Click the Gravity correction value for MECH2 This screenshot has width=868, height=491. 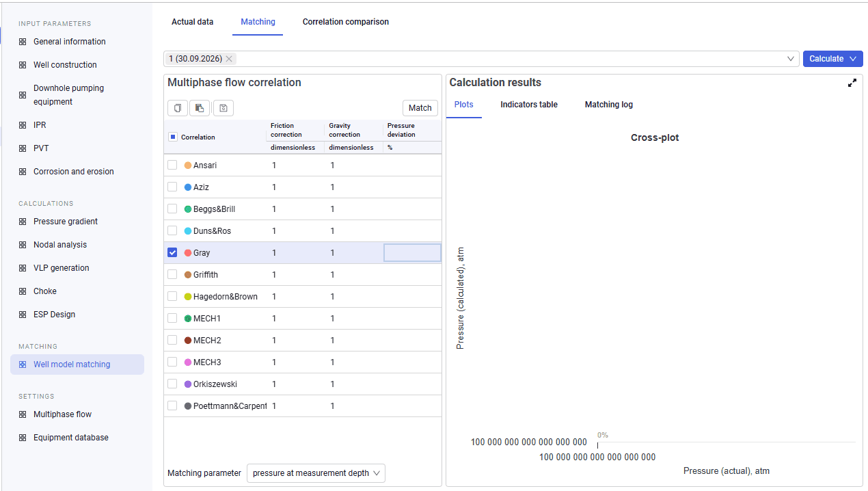pyautogui.click(x=333, y=341)
